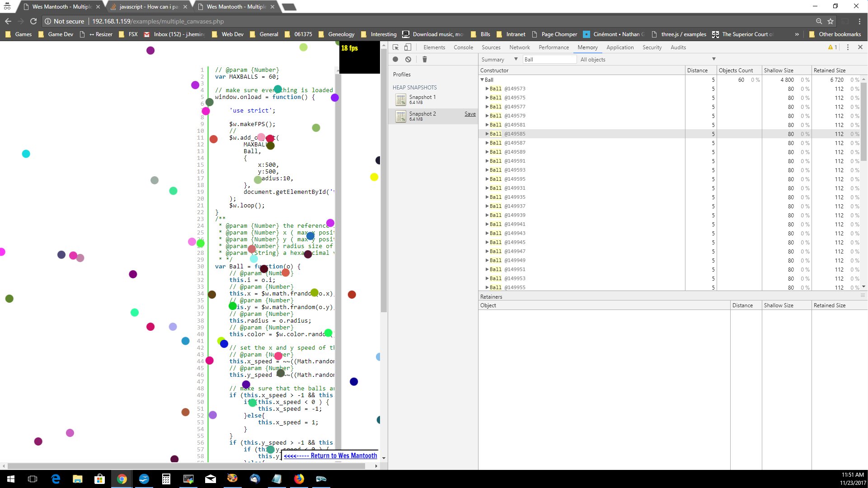The width and height of the screenshot is (868, 488).
Task: Click the record heap snapshot button
Action: pyautogui.click(x=395, y=59)
